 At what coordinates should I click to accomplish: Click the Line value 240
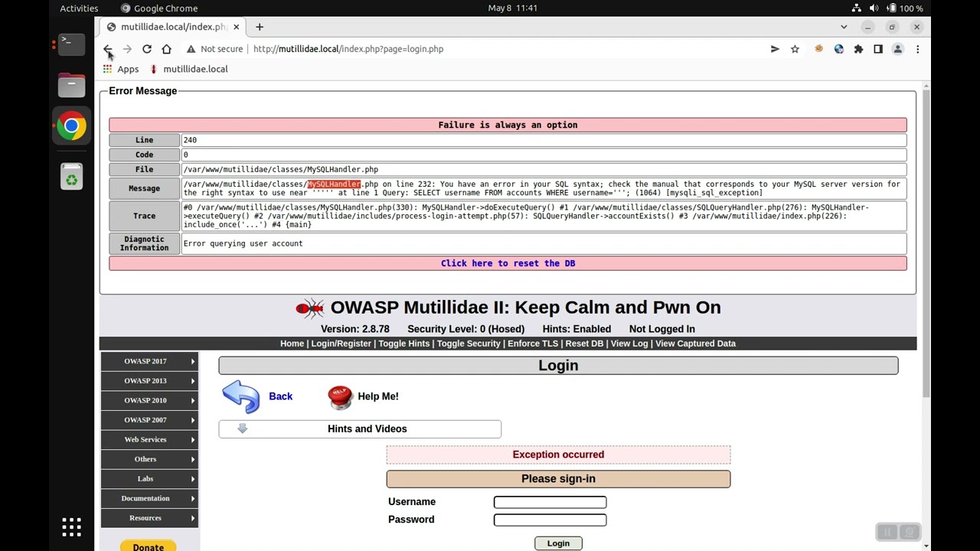click(190, 140)
